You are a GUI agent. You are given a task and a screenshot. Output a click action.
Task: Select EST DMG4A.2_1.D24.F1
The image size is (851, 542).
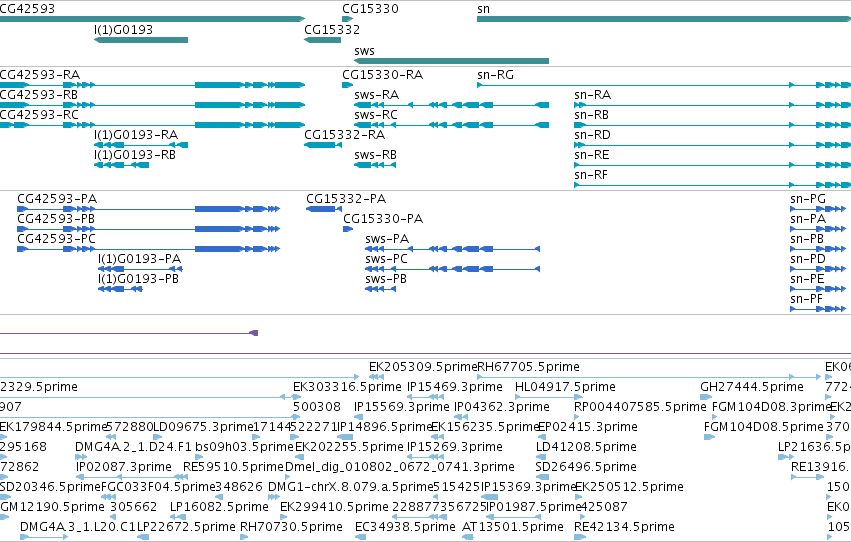click(134, 447)
